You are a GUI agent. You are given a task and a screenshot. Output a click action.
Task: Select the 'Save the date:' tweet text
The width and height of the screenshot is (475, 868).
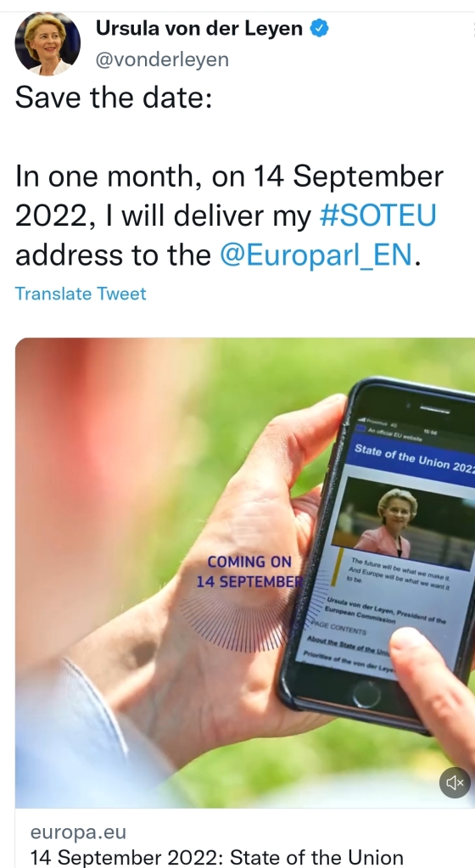click(x=114, y=98)
